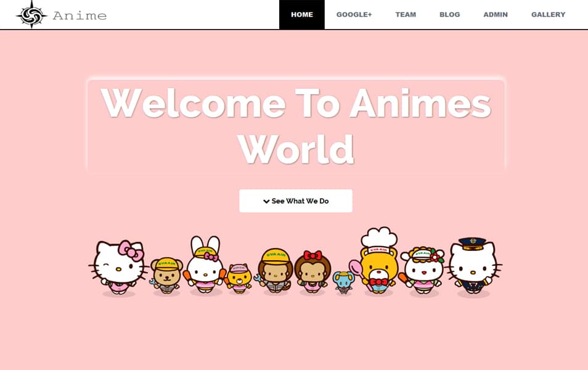Open the TEAM section from the navbar
Image resolution: width=588 pixels, height=370 pixels.
(x=406, y=14)
